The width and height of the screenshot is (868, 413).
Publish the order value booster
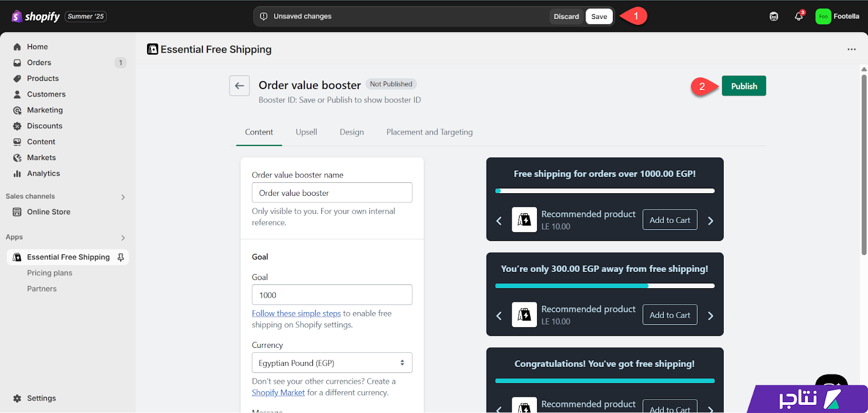(x=744, y=86)
